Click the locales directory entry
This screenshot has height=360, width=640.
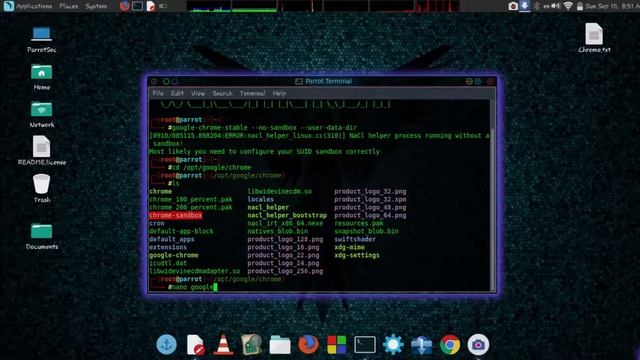(x=260, y=199)
